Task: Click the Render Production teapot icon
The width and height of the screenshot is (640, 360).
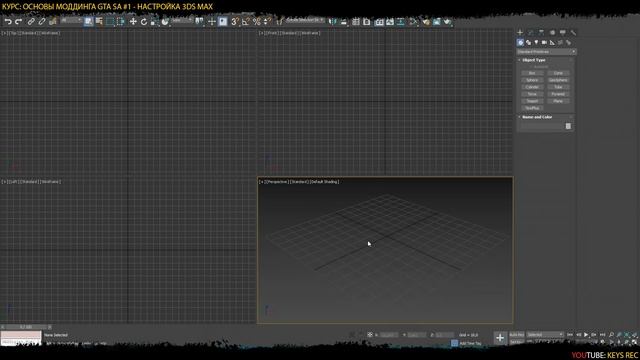Action: click(447, 21)
